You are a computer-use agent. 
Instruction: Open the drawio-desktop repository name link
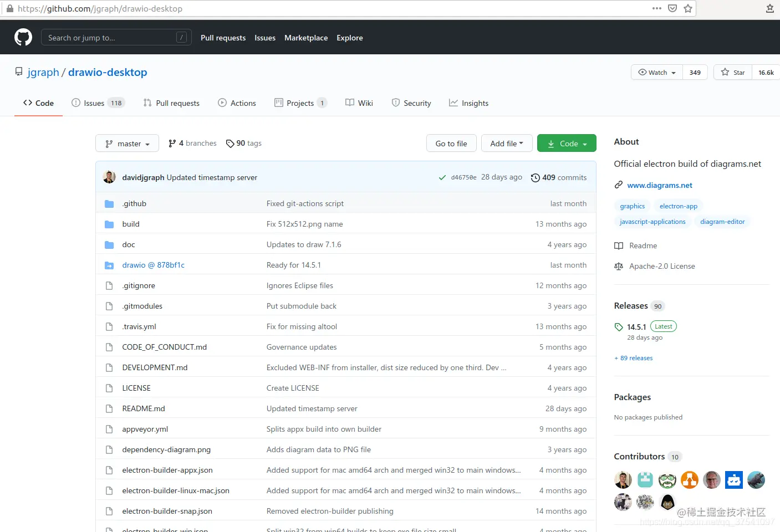click(x=108, y=72)
